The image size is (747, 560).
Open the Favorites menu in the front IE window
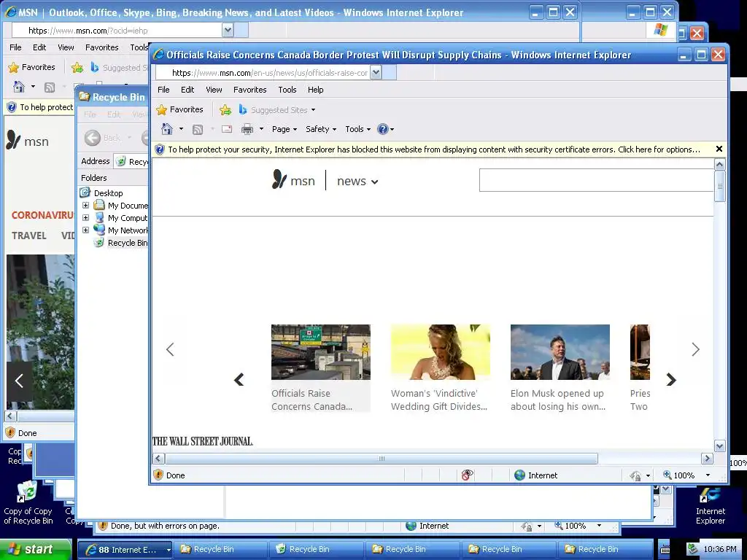tap(249, 90)
